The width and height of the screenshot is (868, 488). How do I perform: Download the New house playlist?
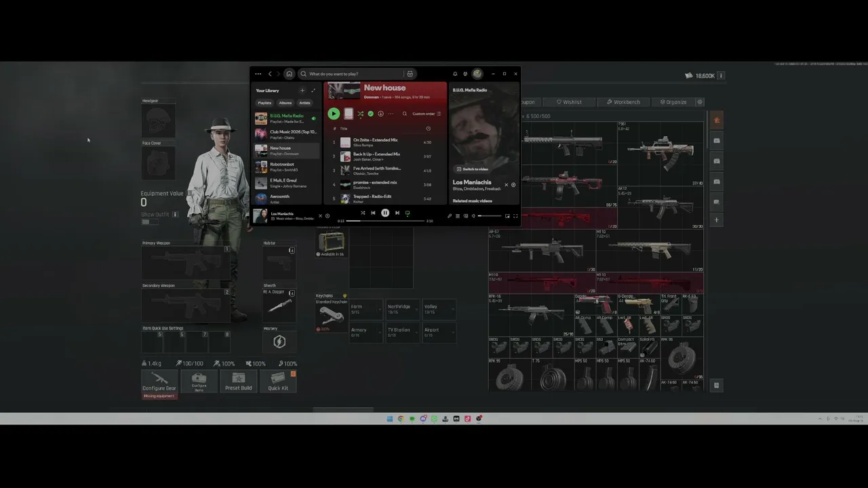(x=380, y=114)
